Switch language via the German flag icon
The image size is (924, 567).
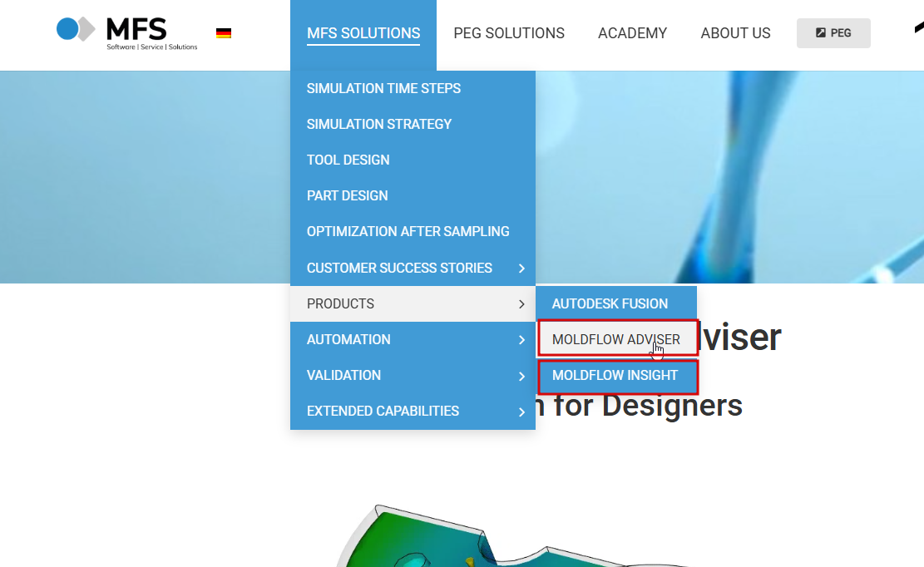(x=224, y=33)
